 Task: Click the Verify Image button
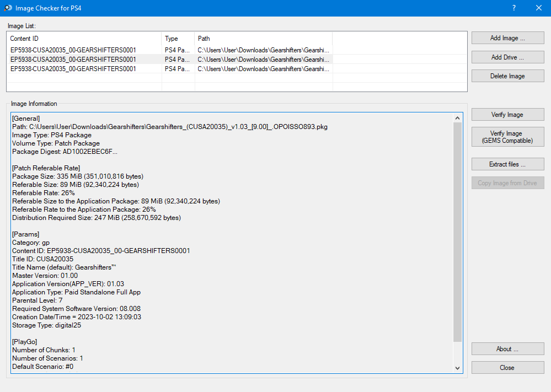point(508,115)
